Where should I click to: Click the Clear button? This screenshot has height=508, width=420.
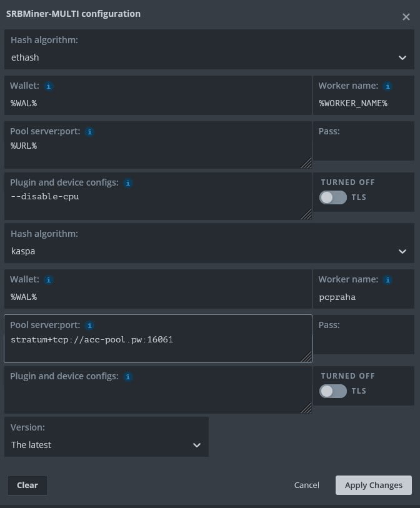tap(27, 486)
